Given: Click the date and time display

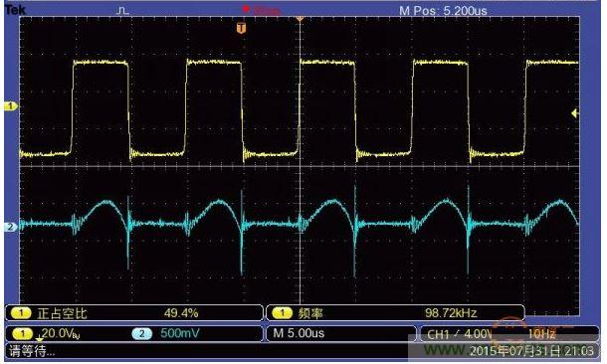Looking at the screenshot, I should coord(531,351).
